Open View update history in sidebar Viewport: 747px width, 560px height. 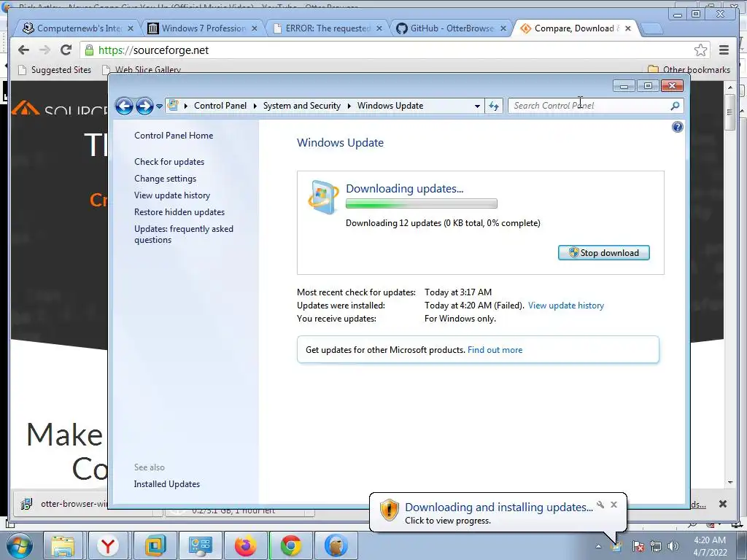tap(172, 195)
